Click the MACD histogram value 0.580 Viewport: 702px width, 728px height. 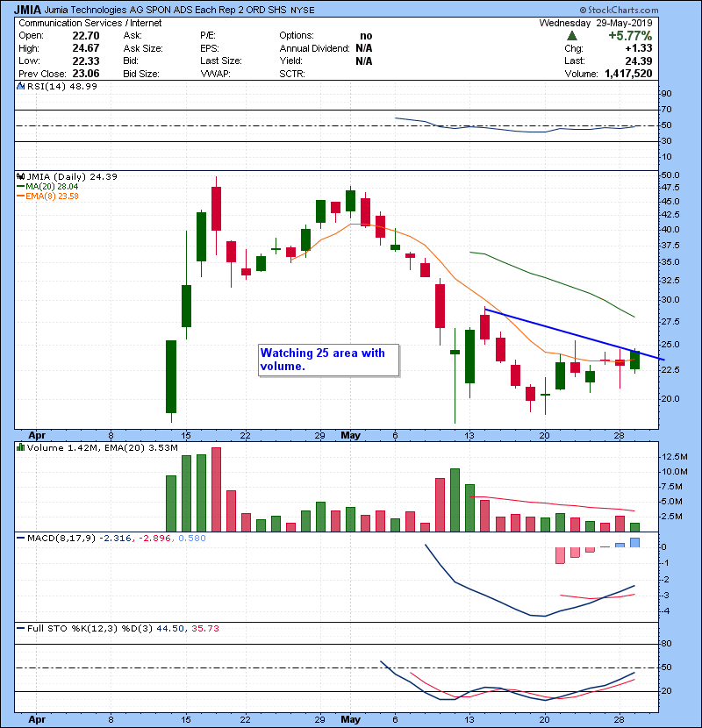pos(192,539)
